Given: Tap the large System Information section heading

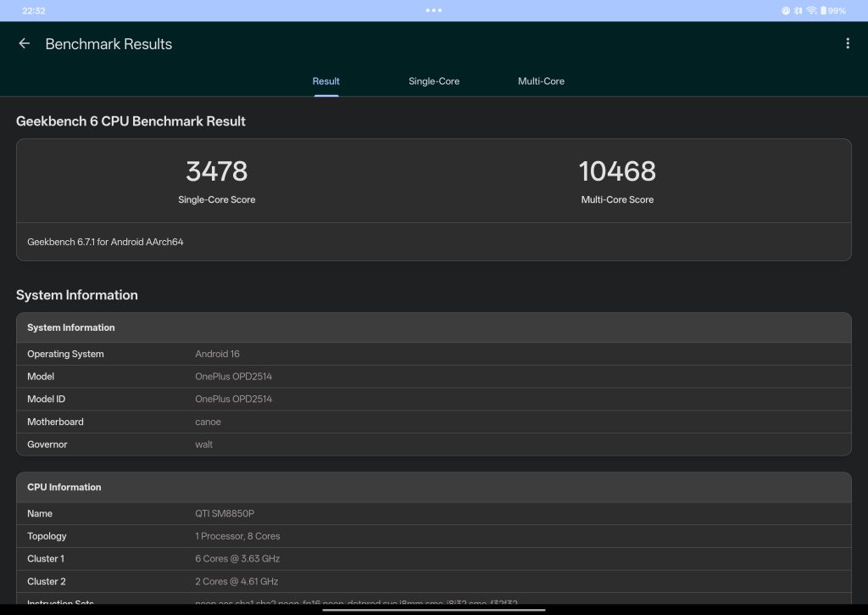Looking at the screenshot, I should point(77,294).
